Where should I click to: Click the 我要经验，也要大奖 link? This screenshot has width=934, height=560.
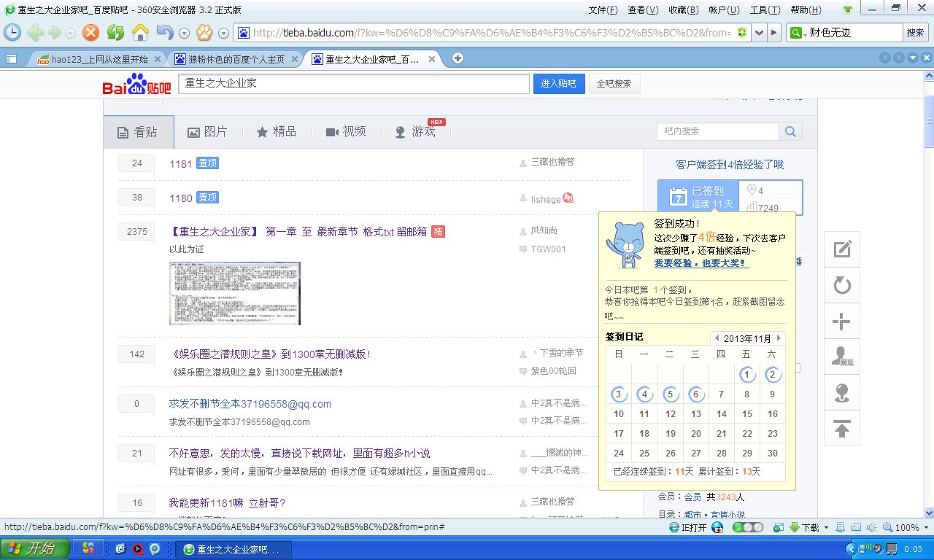[700, 262]
